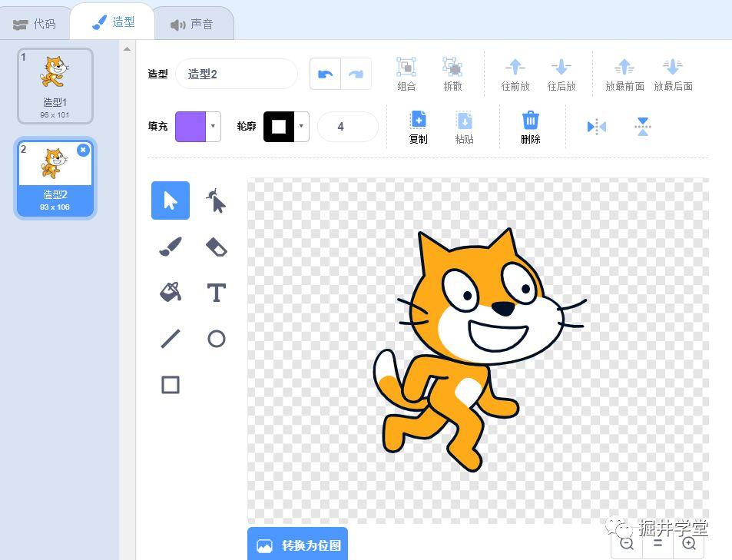Click the redo arrow

point(356,74)
